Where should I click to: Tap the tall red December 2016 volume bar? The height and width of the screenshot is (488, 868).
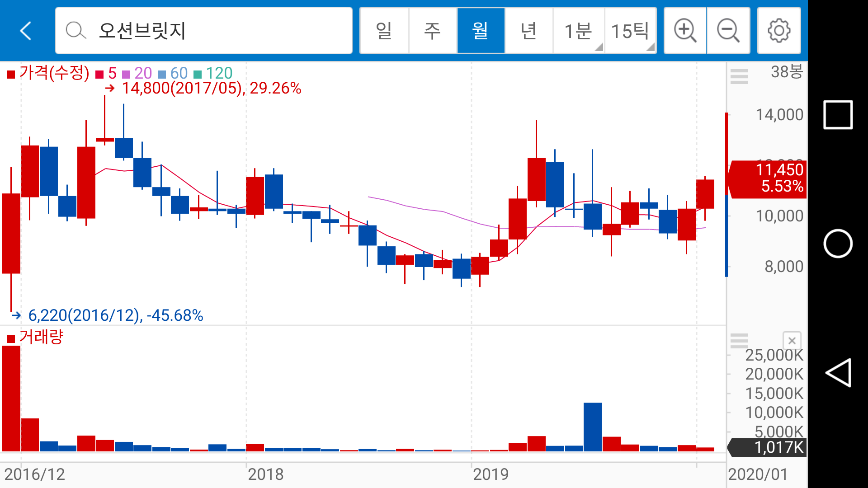[11, 399]
